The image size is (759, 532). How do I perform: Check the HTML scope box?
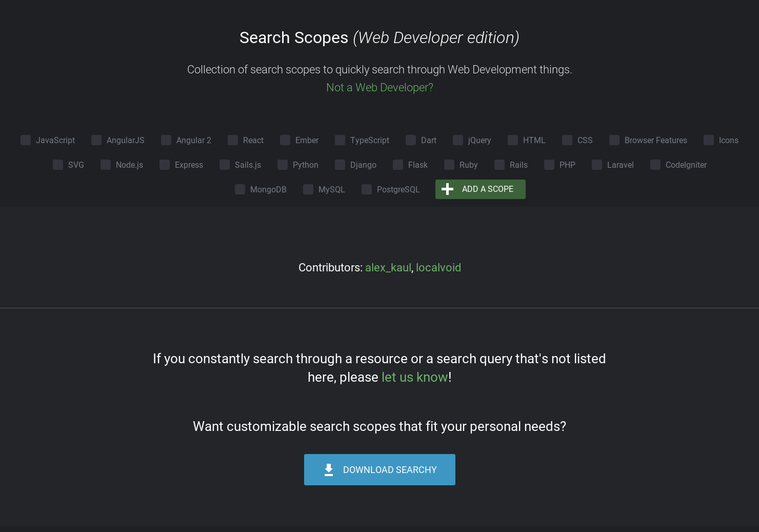tap(513, 140)
